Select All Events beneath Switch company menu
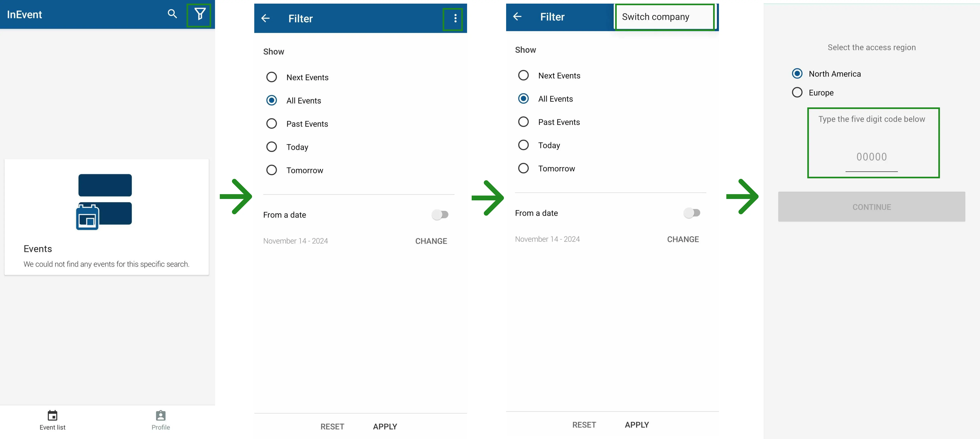 tap(546, 99)
